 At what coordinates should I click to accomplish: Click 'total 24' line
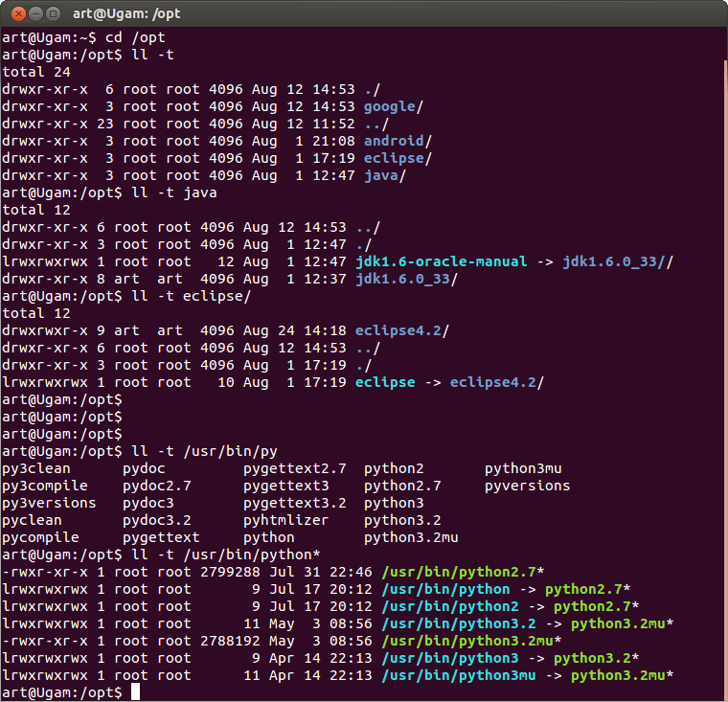tap(36, 72)
